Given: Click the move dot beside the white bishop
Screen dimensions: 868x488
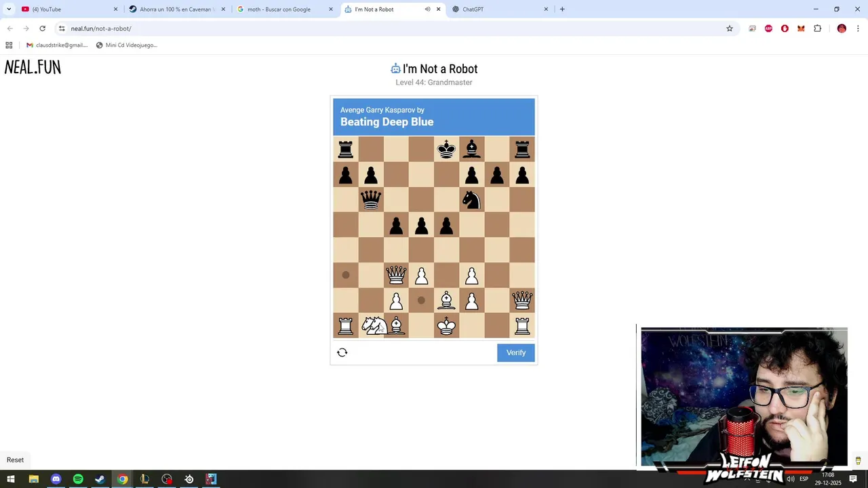Looking at the screenshot, I should (x=421, y=300).
